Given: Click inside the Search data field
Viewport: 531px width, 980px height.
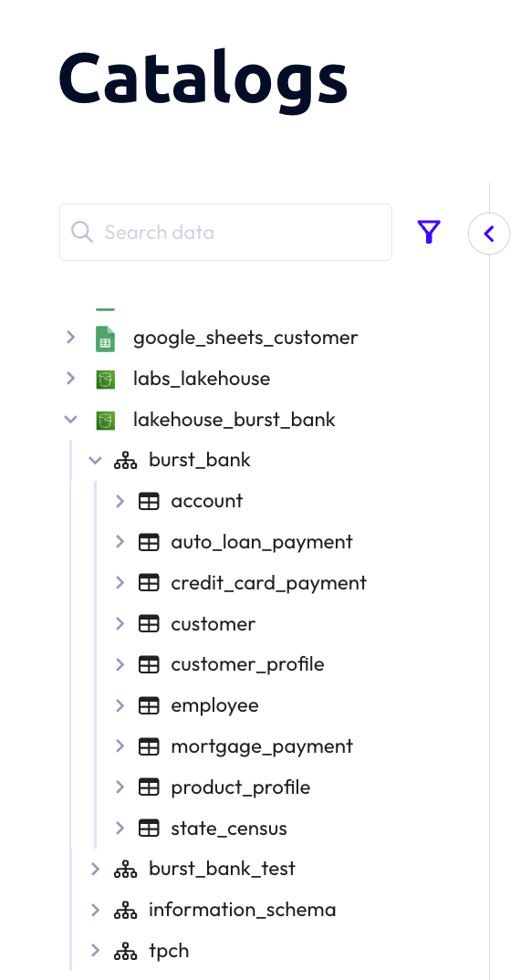Looking at the screenshot, I should coord(228,232).
